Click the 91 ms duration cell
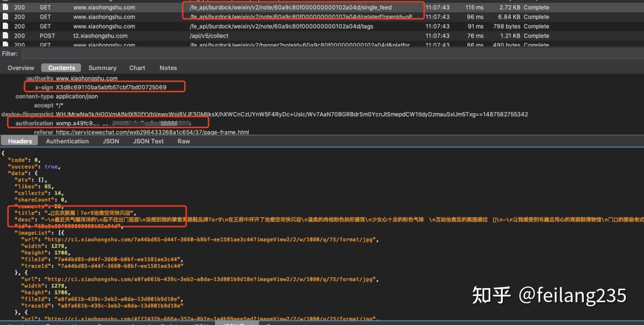 (x=475, y=26)
